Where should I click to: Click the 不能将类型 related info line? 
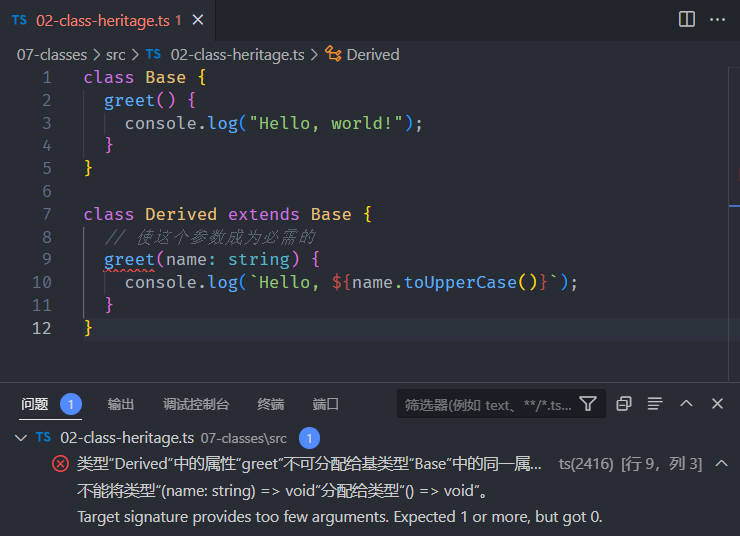point(282,491)
